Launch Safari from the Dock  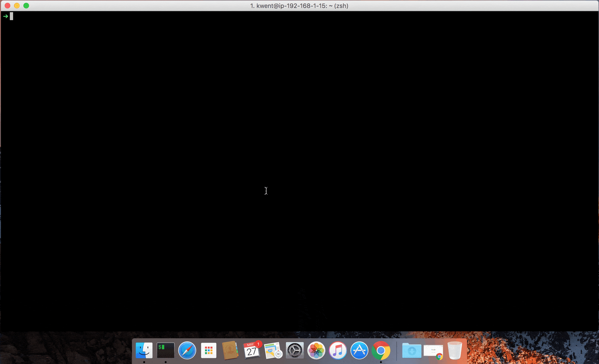pos(187,350)
